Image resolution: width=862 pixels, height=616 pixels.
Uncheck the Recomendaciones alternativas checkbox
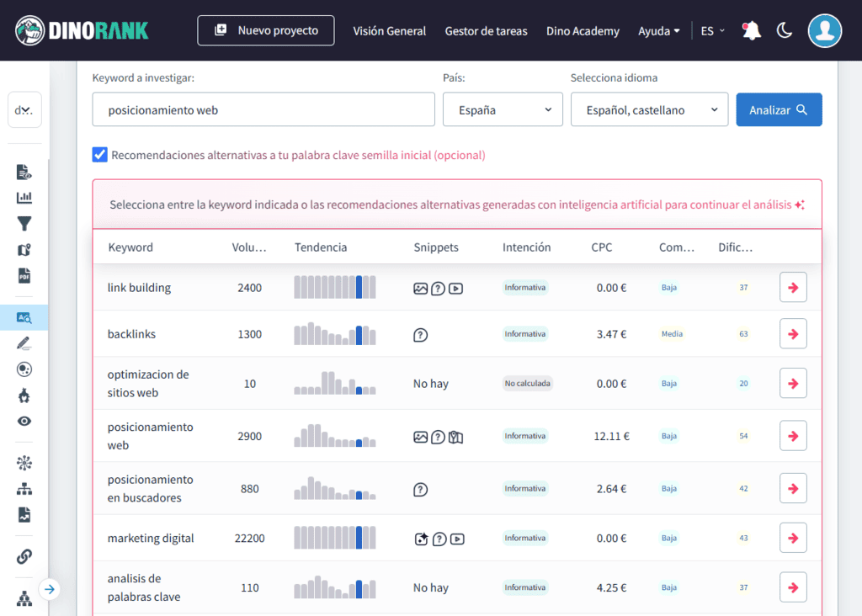point(100,155)
